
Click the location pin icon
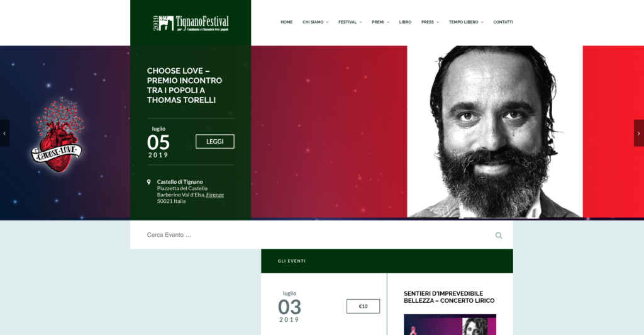click(x=148, y=182)
